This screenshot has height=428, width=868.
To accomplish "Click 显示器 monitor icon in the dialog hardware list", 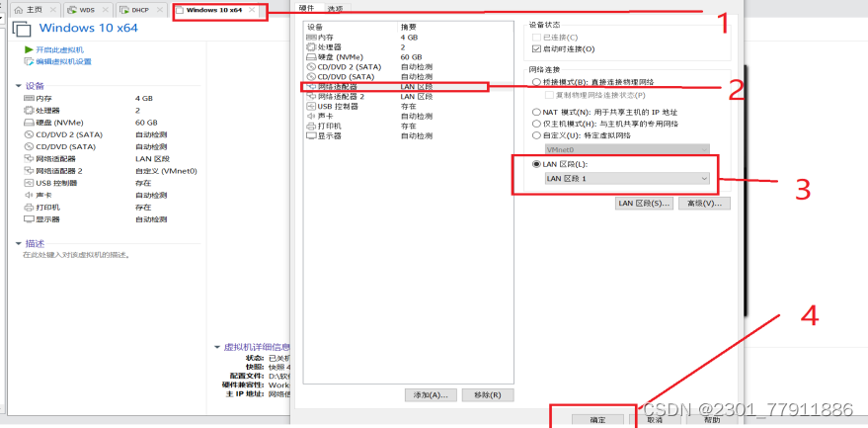I will 310,135.
